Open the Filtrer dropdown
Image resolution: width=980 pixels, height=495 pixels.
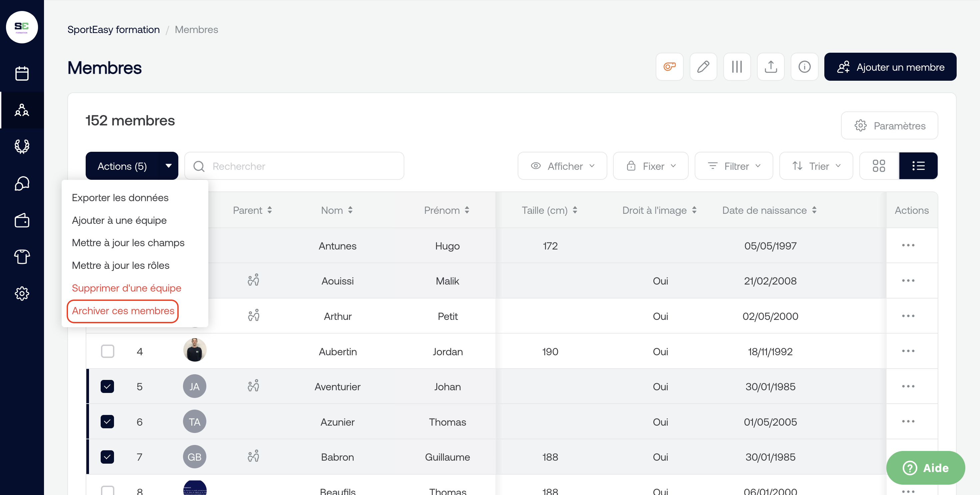point(733,166)
